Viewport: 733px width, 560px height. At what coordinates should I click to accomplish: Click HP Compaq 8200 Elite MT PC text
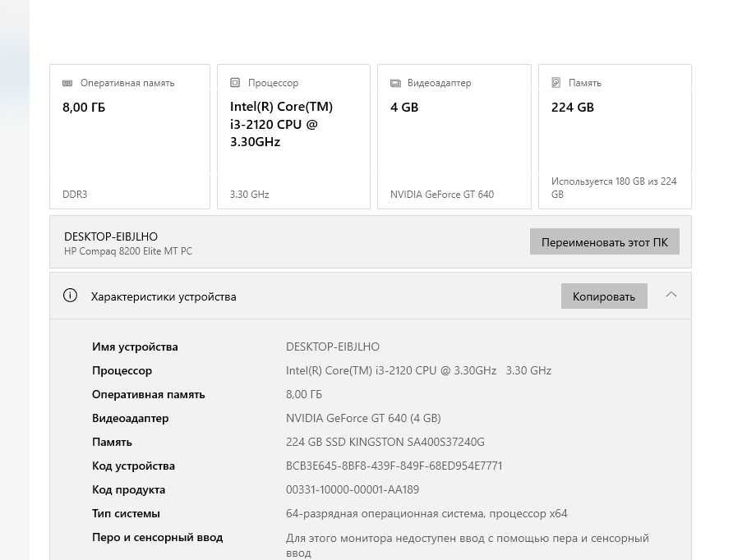pos(128,251)
